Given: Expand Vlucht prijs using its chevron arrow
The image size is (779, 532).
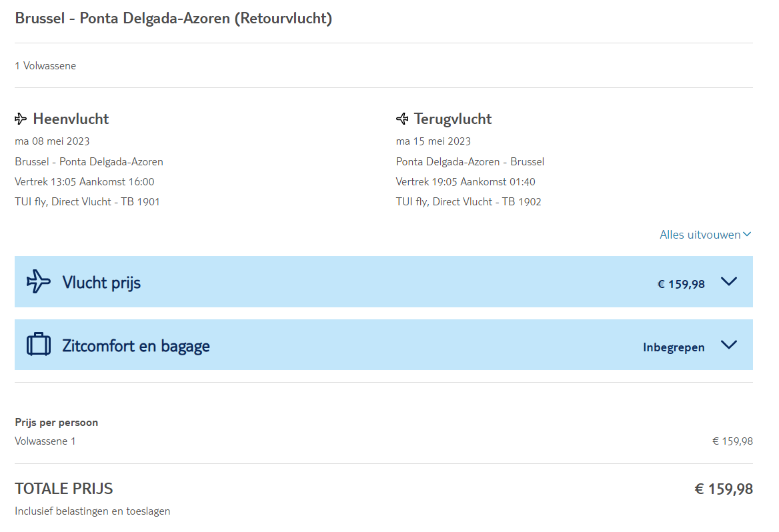Looking at the screenshot, I should click(729, 281).
